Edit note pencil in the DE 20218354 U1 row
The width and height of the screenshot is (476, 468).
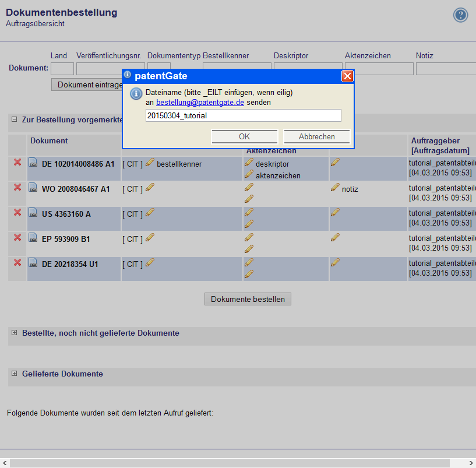coord(335,262)
